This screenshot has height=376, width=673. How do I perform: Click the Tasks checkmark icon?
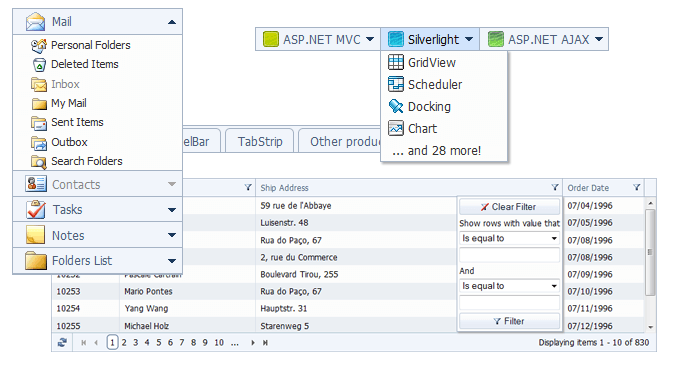click(36, 209)
